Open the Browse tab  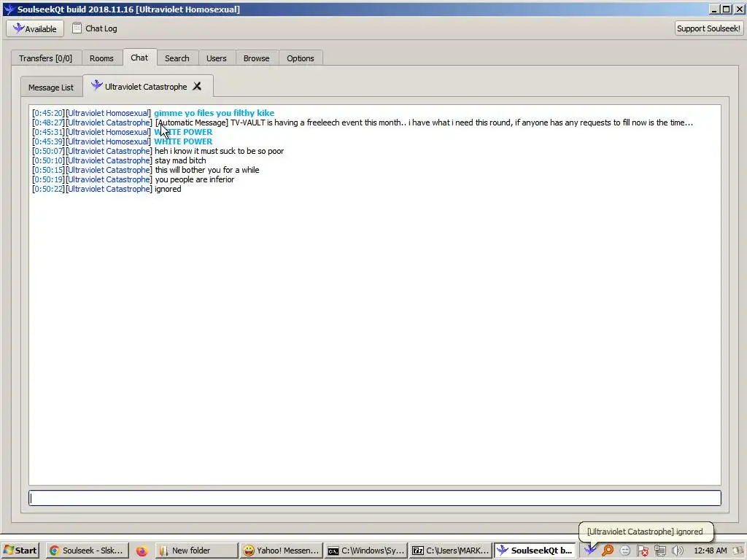(x=256, y=58)
